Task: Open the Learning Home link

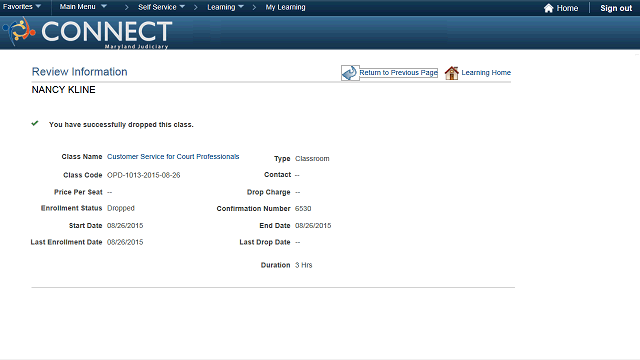Action: click(486, 73)
